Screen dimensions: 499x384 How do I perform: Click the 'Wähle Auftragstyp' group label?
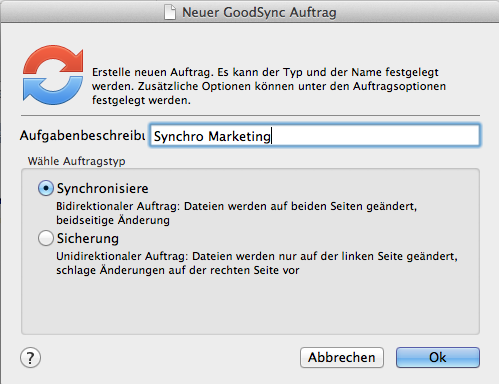pyautogui.click(x=77, y=161)
